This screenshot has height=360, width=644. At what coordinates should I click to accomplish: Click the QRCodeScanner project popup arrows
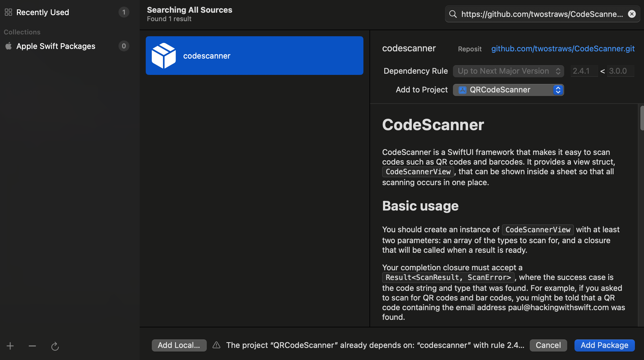tap(558, 90)
